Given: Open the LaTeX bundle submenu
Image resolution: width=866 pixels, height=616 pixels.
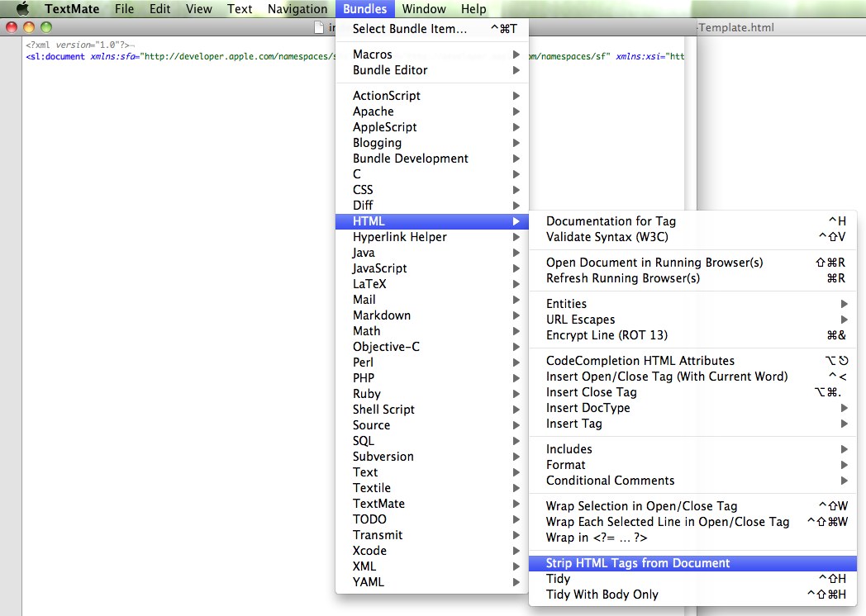Looking at the screenshot, I should click(432, 284).
